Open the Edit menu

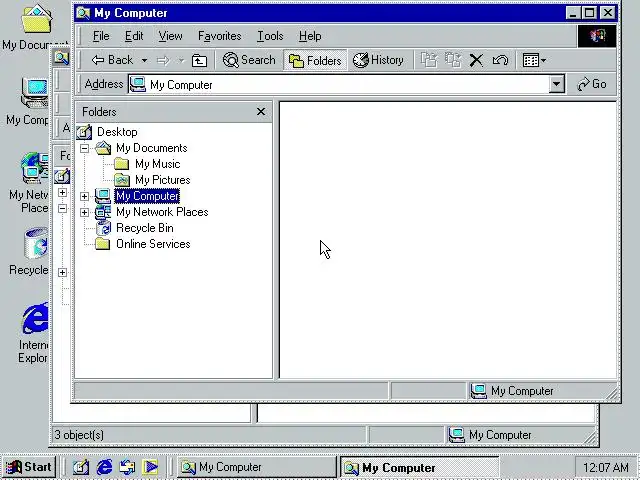coord(134,36)
